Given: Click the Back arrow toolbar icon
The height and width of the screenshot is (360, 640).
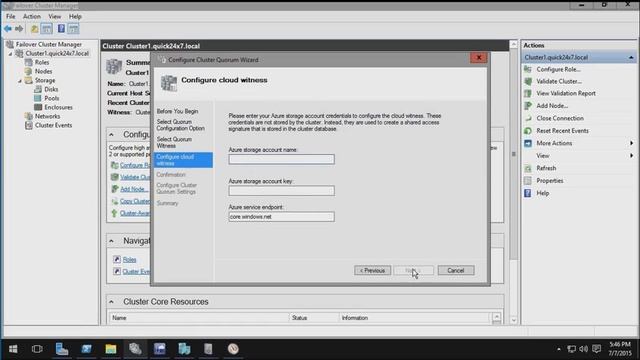Looking at the screenshot, I should tap(8, 29).
